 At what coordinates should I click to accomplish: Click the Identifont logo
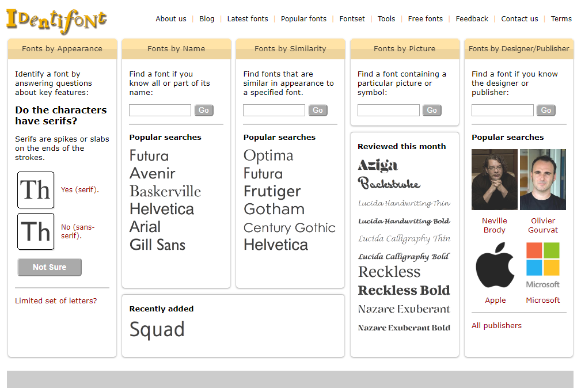tap(56, 20)
